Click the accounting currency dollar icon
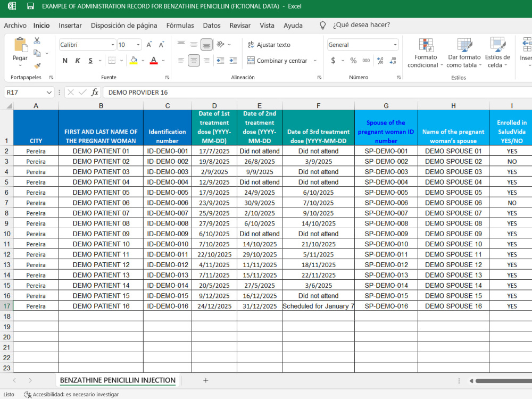Image resolution: width=532 pixels, height=399 pixels. (x=333, y=61)
